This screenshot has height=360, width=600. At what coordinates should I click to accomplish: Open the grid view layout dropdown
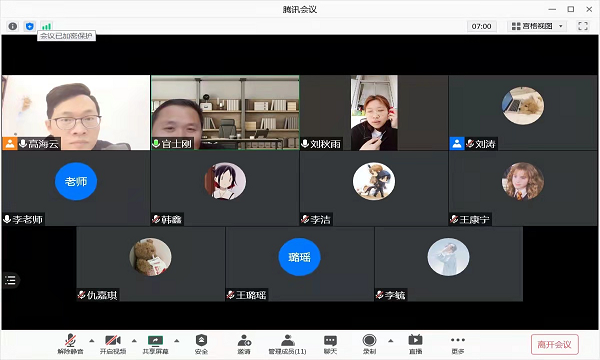pyautogui.click(x=537, y=26)
